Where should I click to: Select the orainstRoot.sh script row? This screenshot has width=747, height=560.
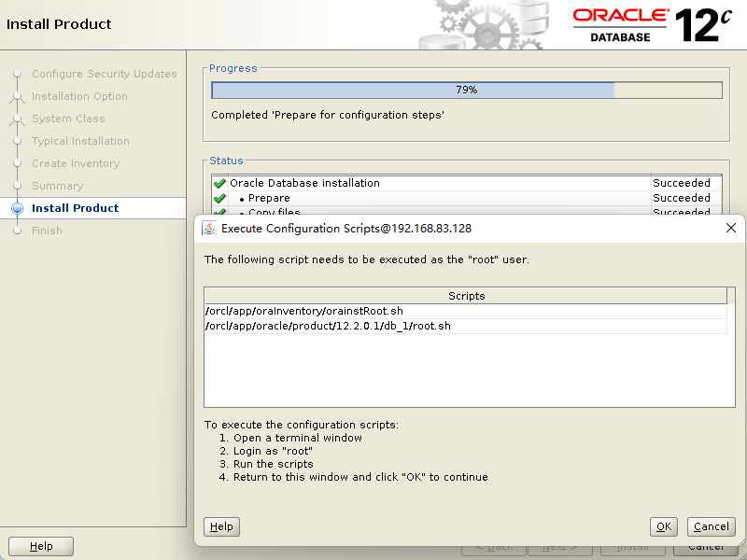click(x=465, y=311)
